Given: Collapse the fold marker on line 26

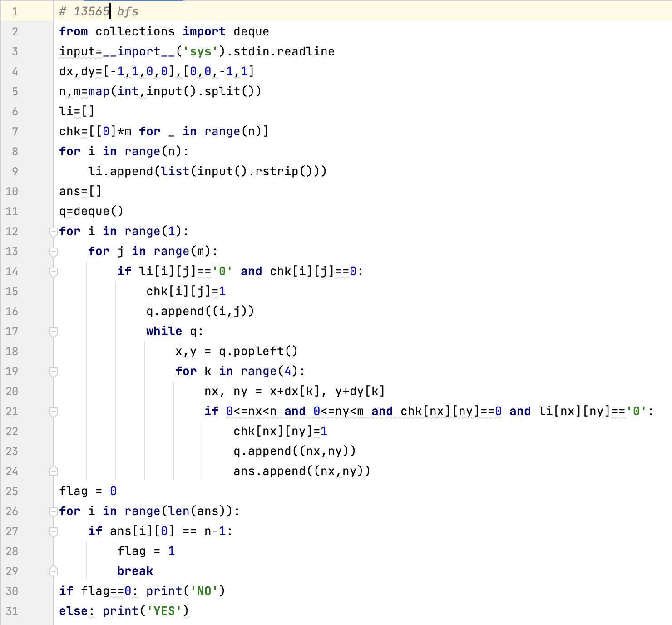Looking at the screenshot, I should click(x=54, y=511).
